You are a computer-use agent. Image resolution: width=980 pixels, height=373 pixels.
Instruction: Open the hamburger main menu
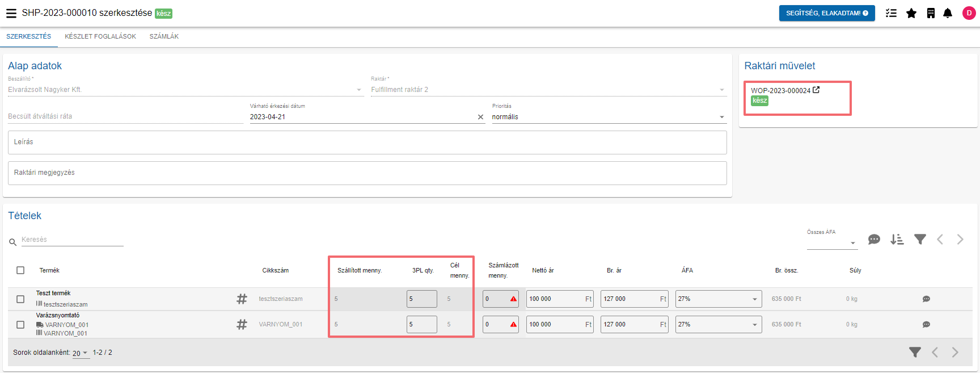(11, 13)
